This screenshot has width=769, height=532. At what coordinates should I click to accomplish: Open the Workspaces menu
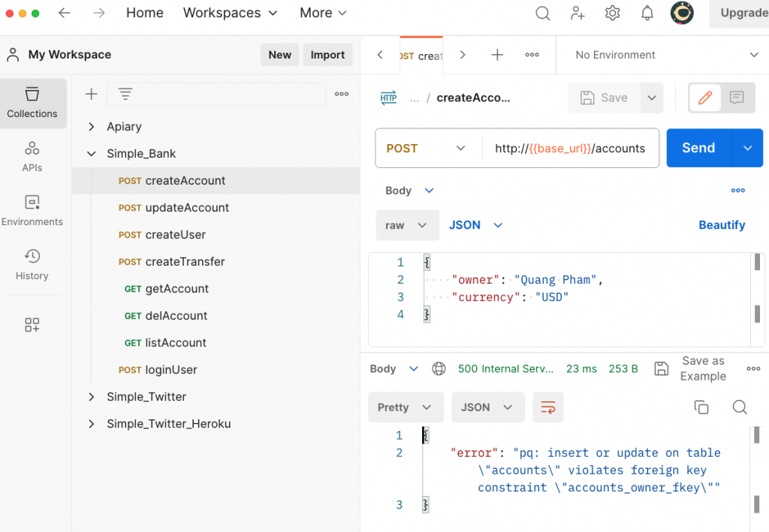coord(230,13)
